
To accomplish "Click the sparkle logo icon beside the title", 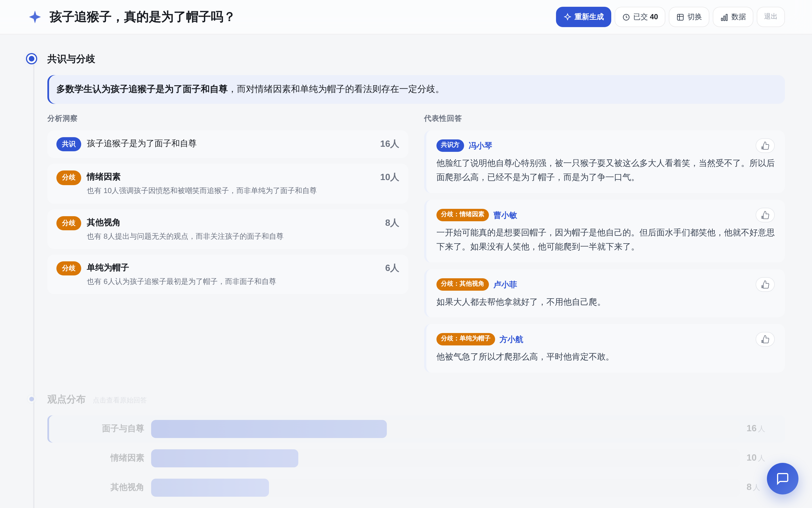I will [35, 17].
